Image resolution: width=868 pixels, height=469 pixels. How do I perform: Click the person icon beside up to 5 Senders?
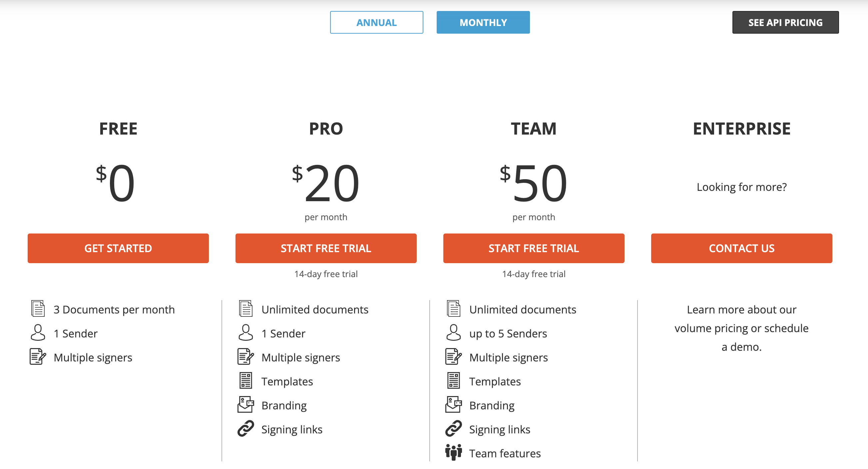pos(454,332)
